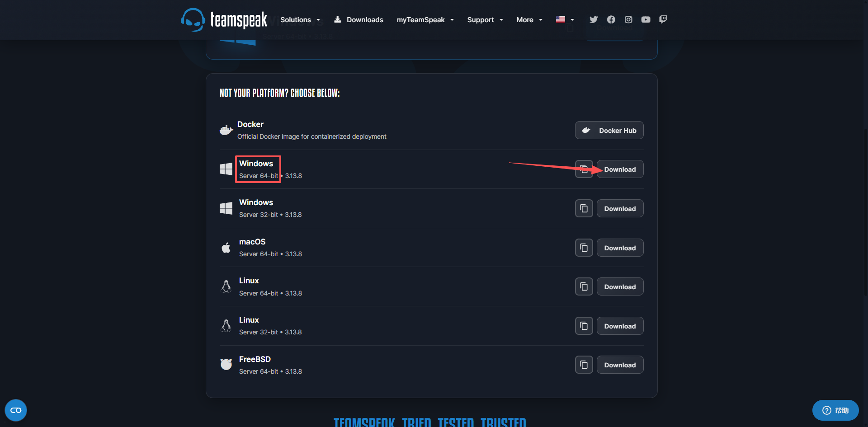Download FreeBSD Server 64-bit
Image resolution: width=868 pixels, height=427 pixels.
coord(620,365)
